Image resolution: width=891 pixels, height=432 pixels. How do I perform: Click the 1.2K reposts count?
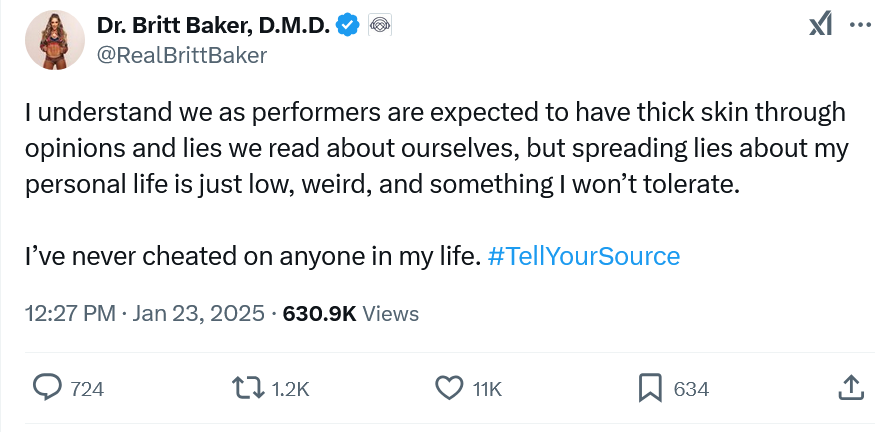point(290,389)
